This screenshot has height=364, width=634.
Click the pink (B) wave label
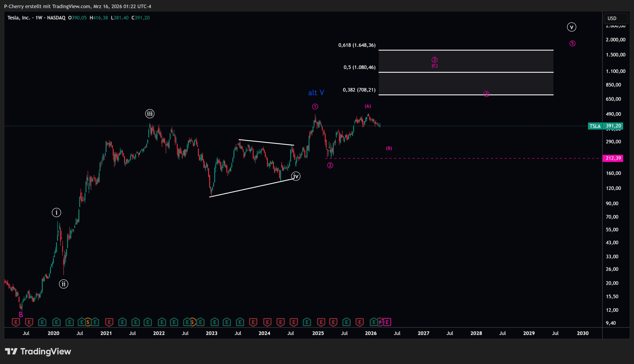point(389,148)
